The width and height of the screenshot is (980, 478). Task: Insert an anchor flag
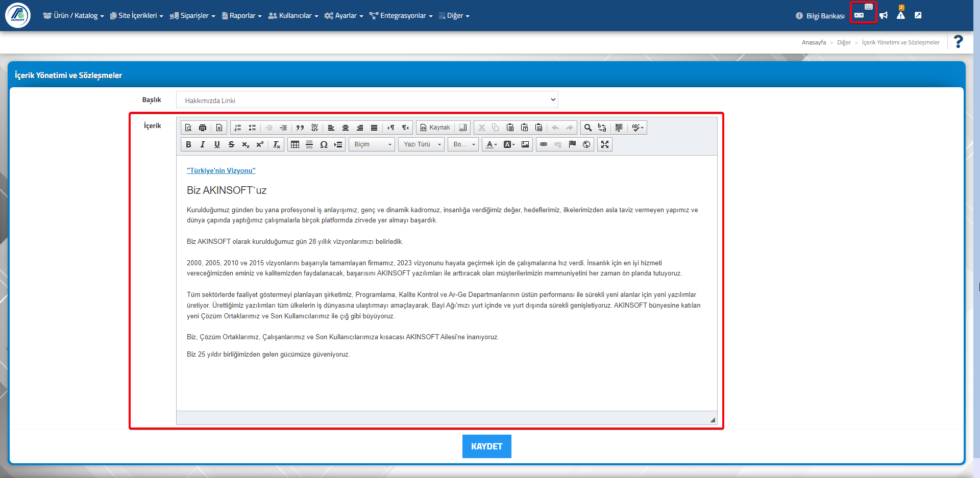point(572,144)
